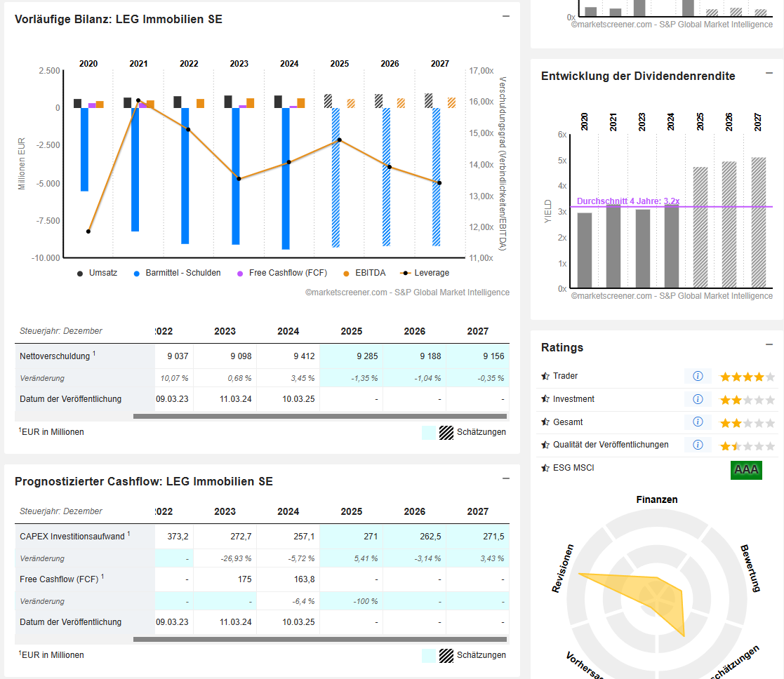The width and height of the screenshot is (784, 679).
Task: Collapse the Ratings panel
Action: (x=769, y=344)
